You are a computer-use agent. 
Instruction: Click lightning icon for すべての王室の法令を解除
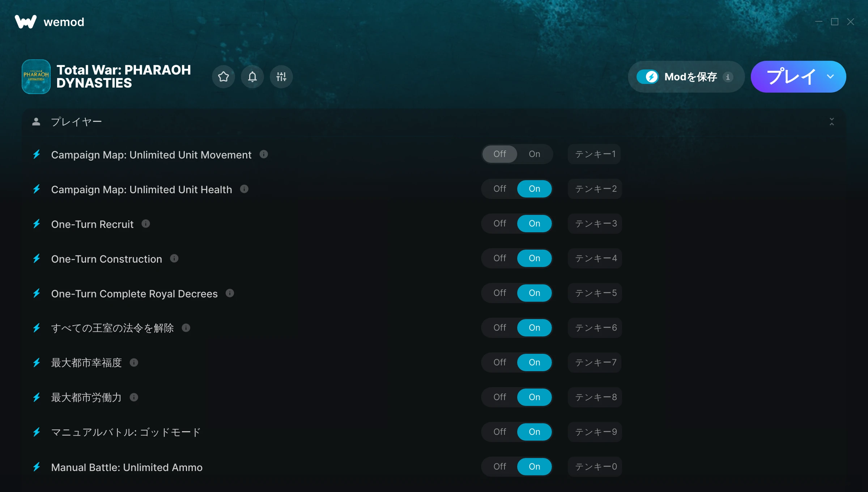pos(37,328)
